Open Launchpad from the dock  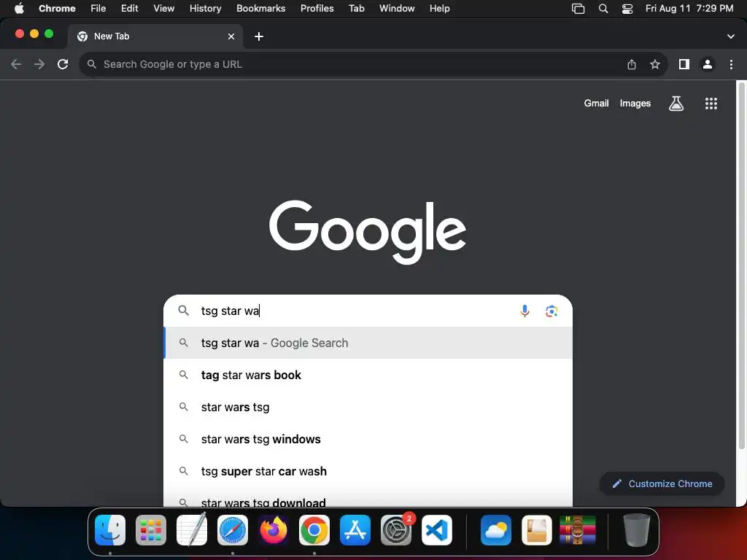click(x=151, y=530)
